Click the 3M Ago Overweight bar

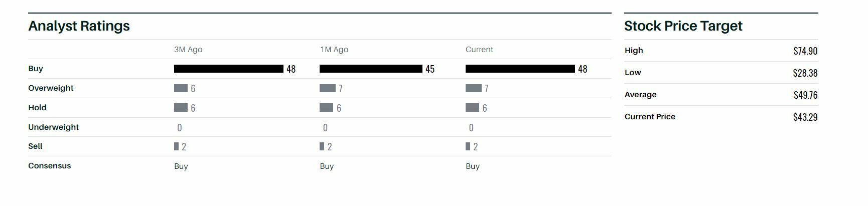[181, 88]
